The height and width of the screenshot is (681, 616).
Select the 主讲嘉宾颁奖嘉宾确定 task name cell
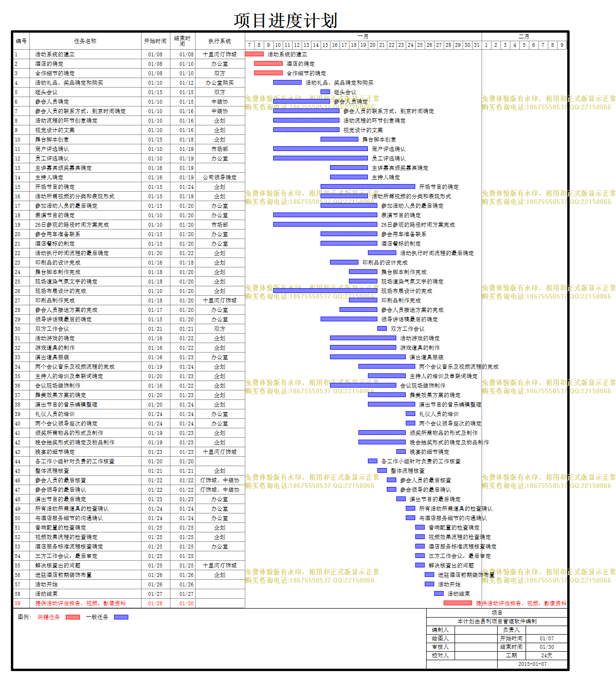pos(86,168)
